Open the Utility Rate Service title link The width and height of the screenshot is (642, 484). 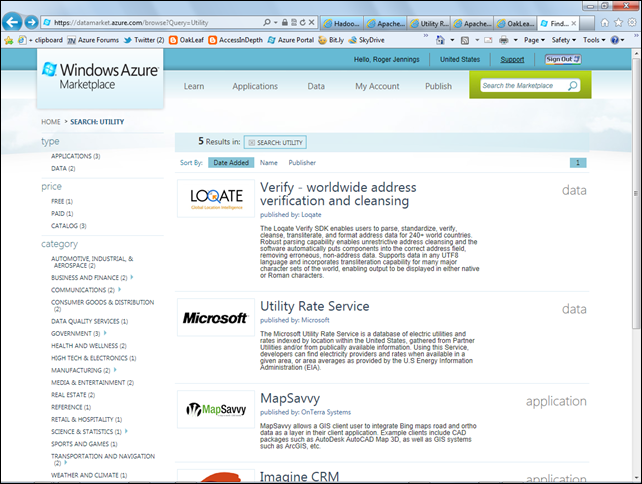tap(314, 306)
